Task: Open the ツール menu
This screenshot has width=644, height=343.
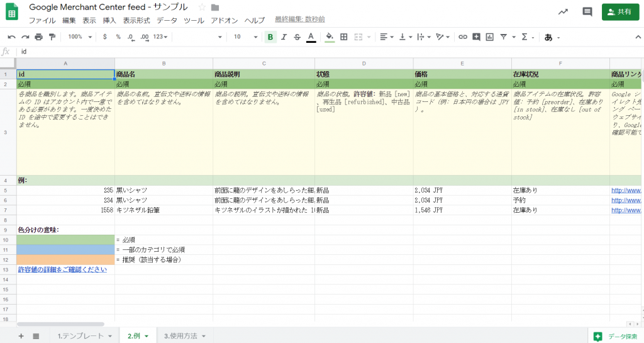Action: [x=194, y=20]
